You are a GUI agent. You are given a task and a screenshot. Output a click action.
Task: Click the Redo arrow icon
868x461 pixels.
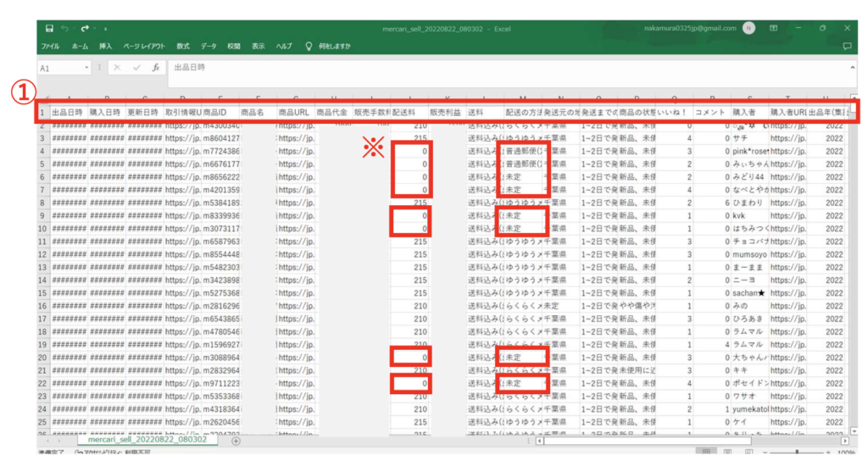point(86,28)
